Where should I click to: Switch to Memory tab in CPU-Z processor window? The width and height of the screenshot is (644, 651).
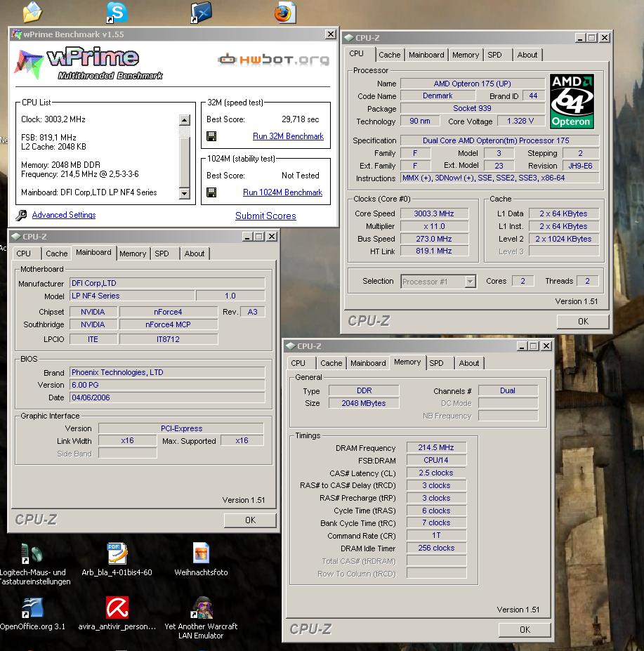pyautogui.click(x=466, y=55)
